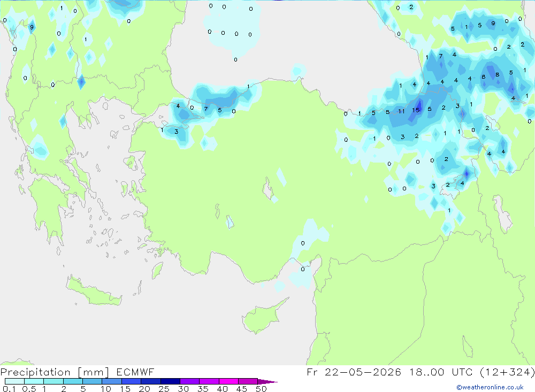Click the '45' legend scale label
This screenshot has width=535, height=392.
coord(242,389)
